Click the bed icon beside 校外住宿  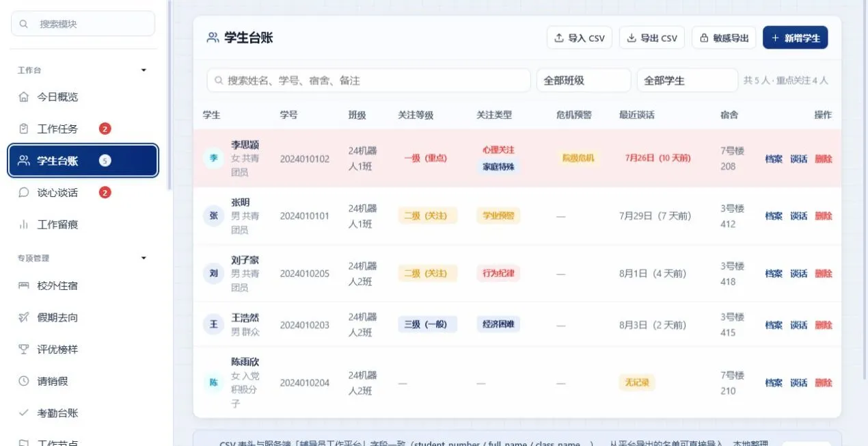pos(24,285)
